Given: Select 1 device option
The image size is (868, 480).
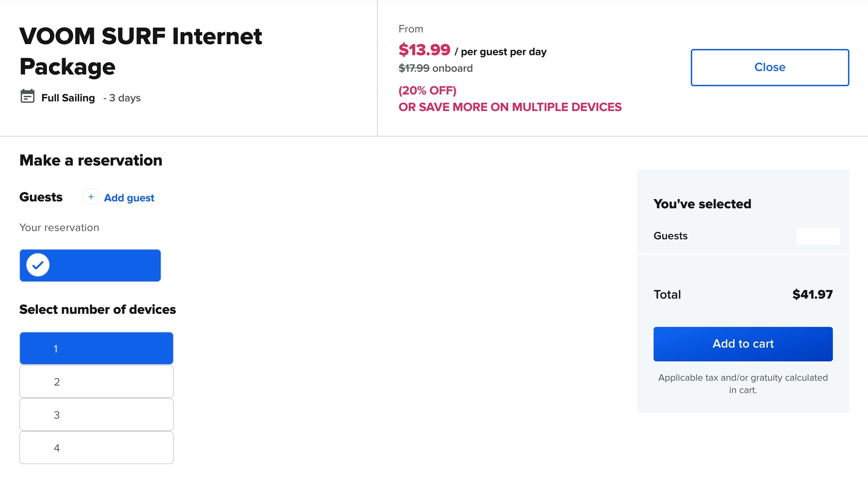Looking at the screenshot, I should pos(97,348).
